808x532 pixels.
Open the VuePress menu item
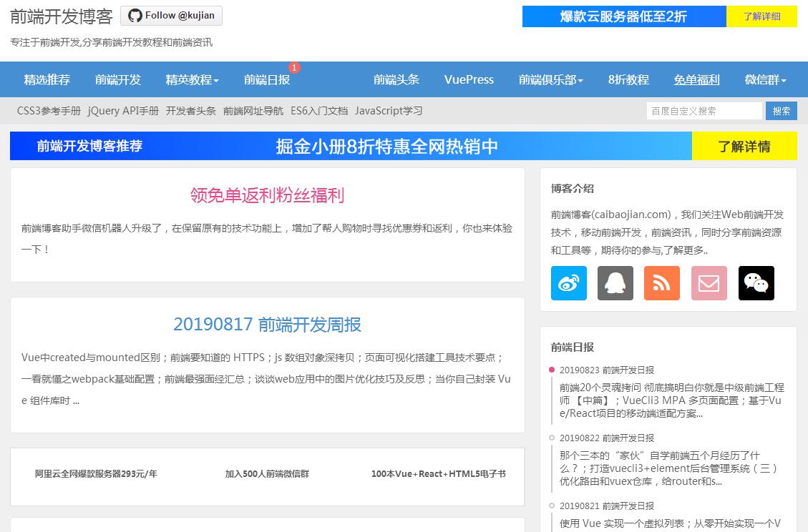tap(469, 80)
